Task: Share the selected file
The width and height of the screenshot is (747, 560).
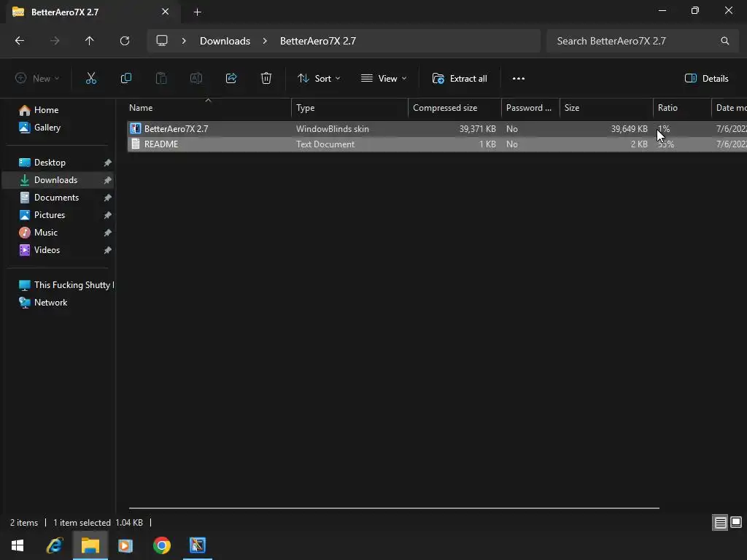Action: [231, 79]
